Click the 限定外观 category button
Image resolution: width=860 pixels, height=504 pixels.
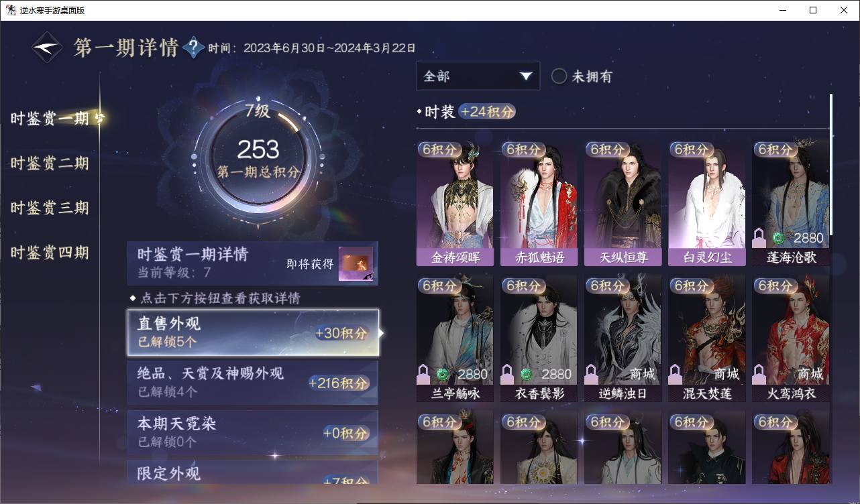point(253,472)
